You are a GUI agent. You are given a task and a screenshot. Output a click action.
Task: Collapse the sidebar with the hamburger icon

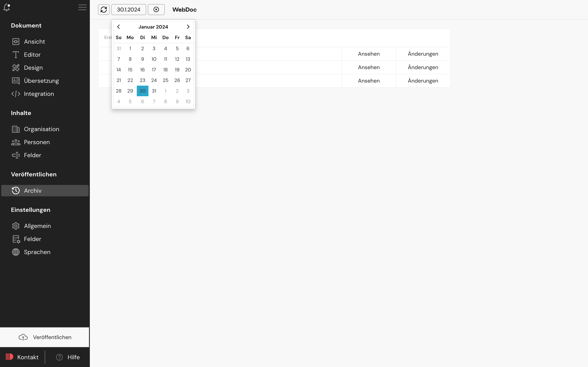[x=82, y=7]
